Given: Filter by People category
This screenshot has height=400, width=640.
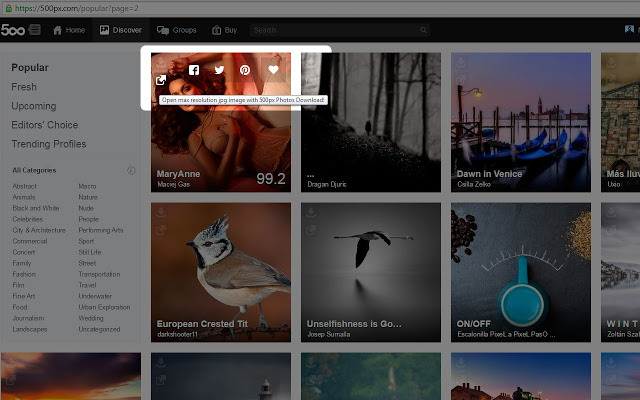Looking at the screenshot, I should [x=89, y=219].
